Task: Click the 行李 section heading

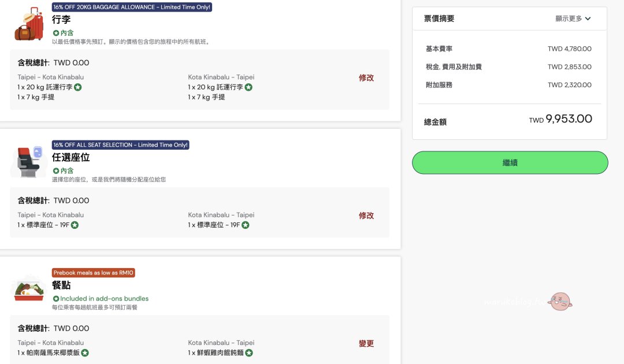Action: tap(61, 20)
